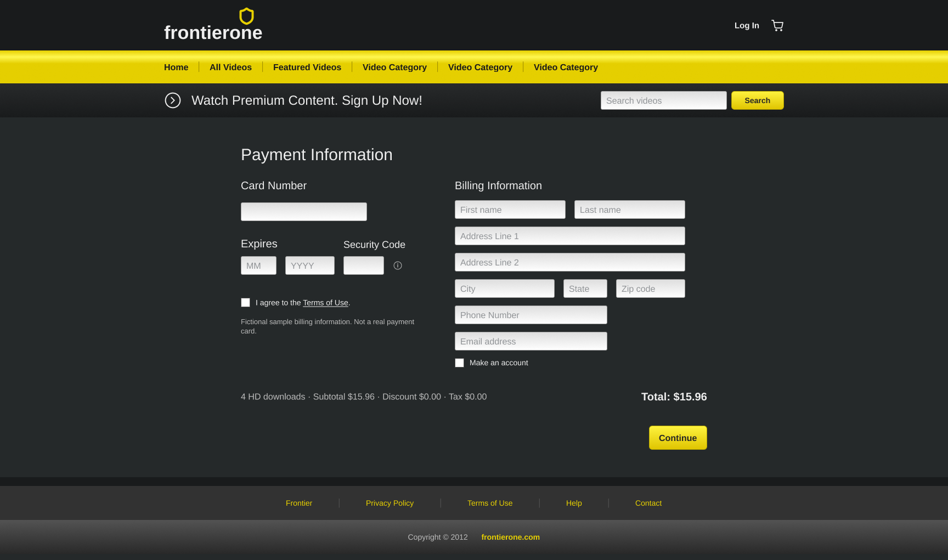Click the Address Line 2 field
Screen dimensions: 948x560
tap(569, 262)
